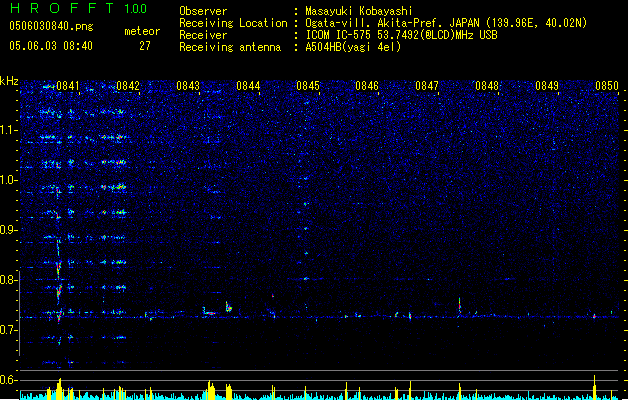Click the tall meteor echo streak after 0847
The width and height of the screenshot is (629, 400).
coord(460,307)
